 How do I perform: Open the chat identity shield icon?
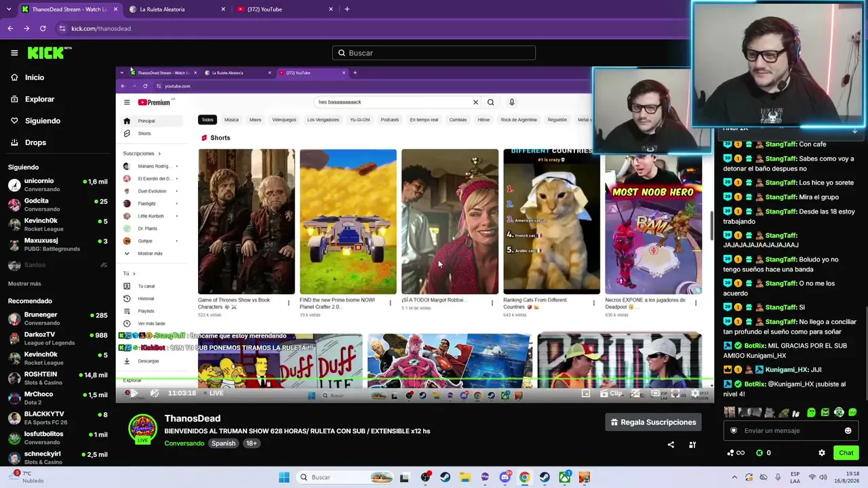coord(734,430)
